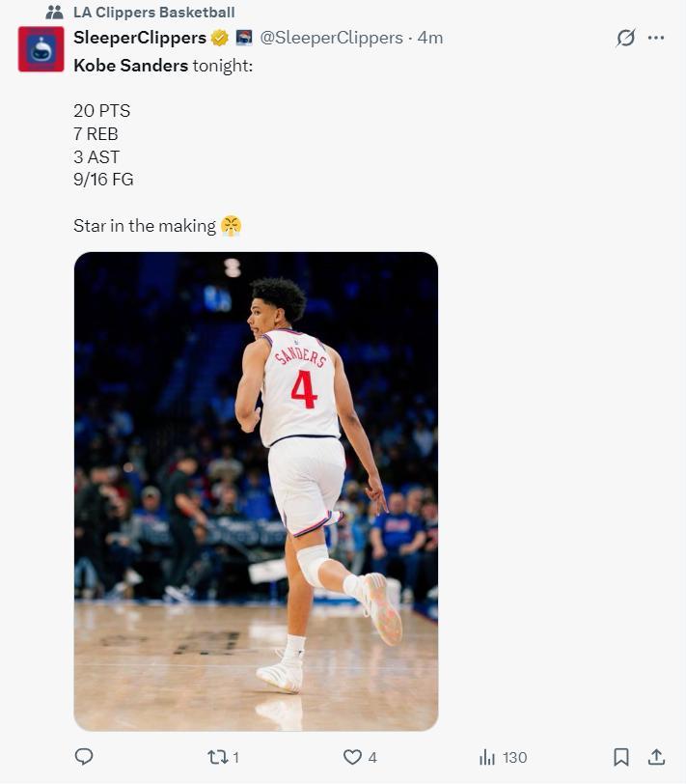Open the three-dot more options menu
The image size is (686, 784).
tap(656, 38)
